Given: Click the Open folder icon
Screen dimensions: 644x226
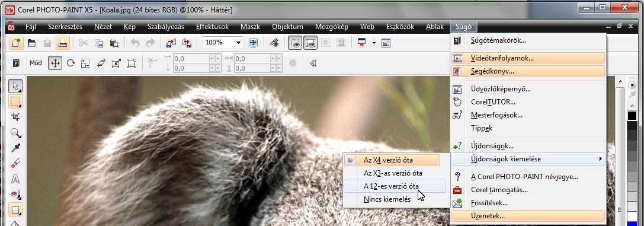Looking at the screenshot, I should point(31,43).
